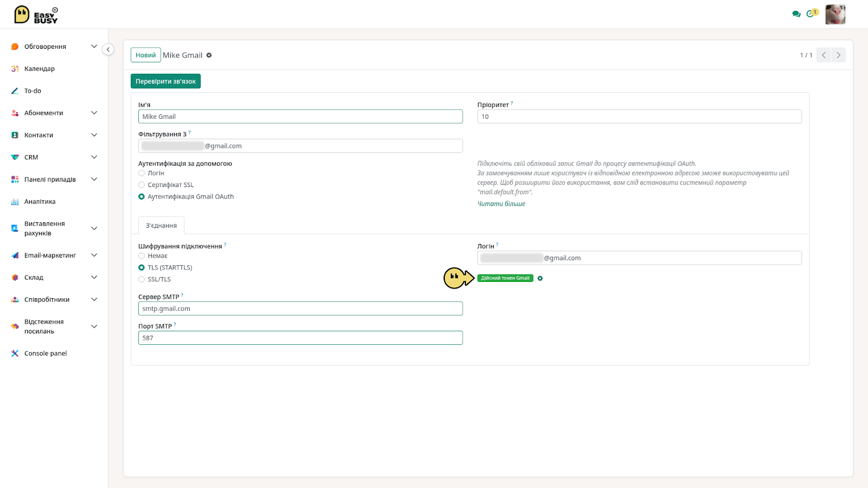Click the Контакти sidebar icon
The width and height of the screenshot is (868, 488).
pos(15,135)
